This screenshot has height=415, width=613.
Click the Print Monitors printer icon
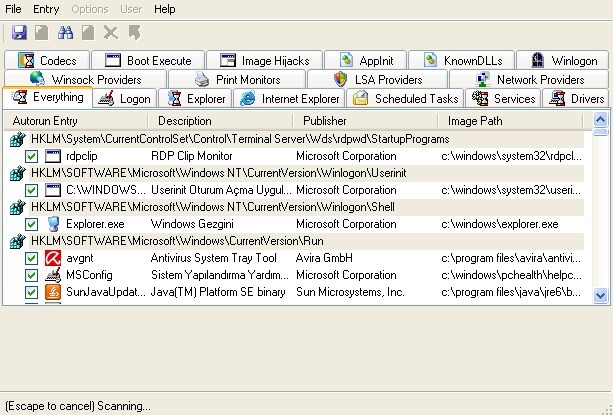[x=202, y=79]
